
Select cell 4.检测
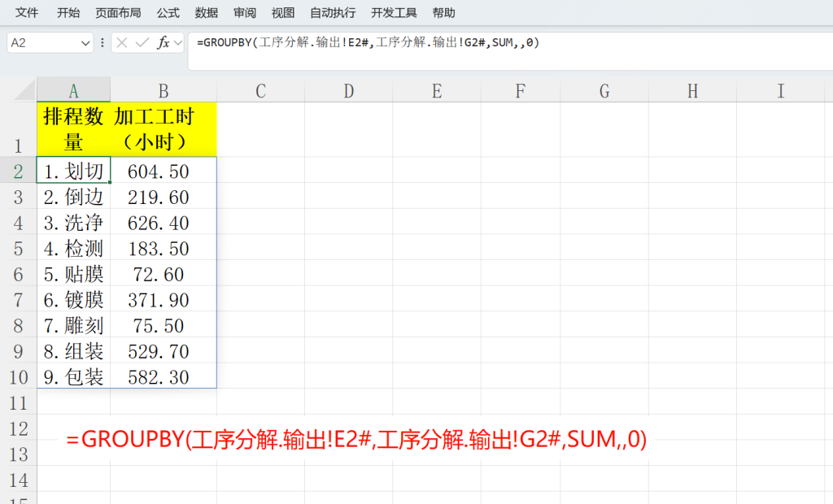73,247
